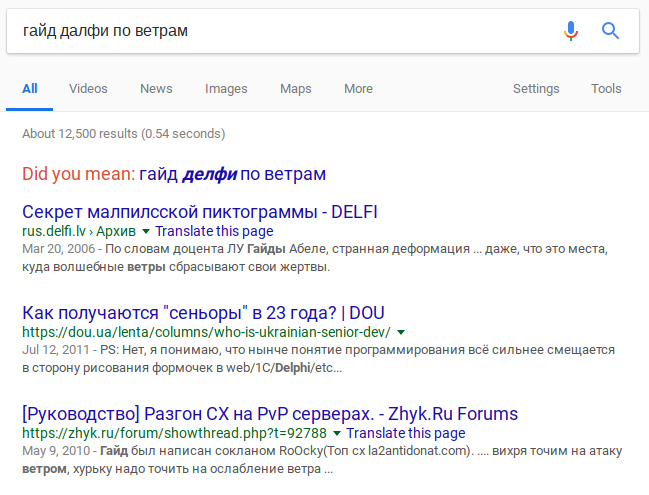
Task: Click the magnifying glass search icon
Action: (610, 31)
